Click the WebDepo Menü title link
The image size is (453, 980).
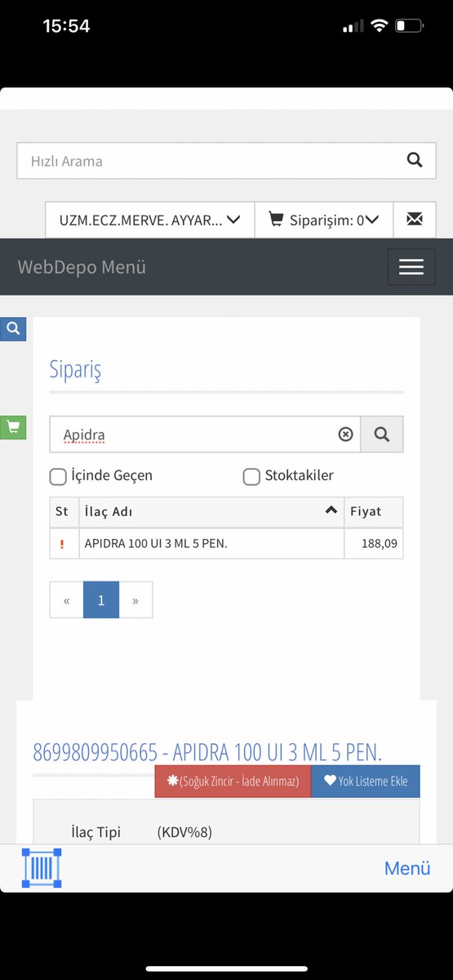click(82, 267)
